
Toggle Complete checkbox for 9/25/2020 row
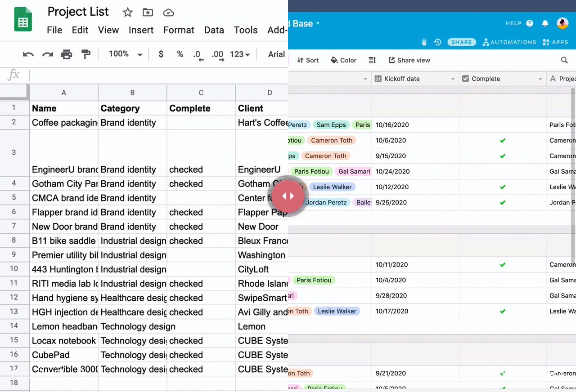click(x=503, y=202)
